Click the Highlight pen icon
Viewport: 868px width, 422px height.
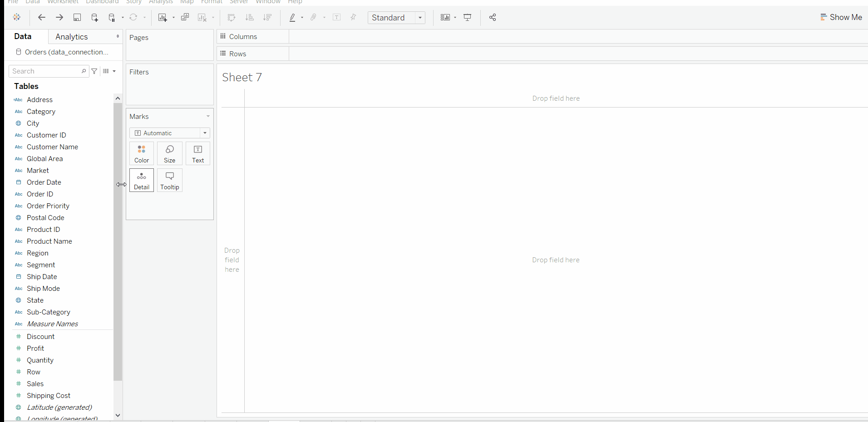(292, 17)
